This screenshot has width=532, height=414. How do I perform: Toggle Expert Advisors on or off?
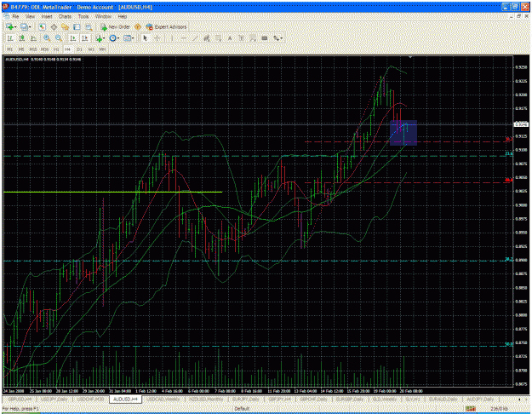pos(166,26)
